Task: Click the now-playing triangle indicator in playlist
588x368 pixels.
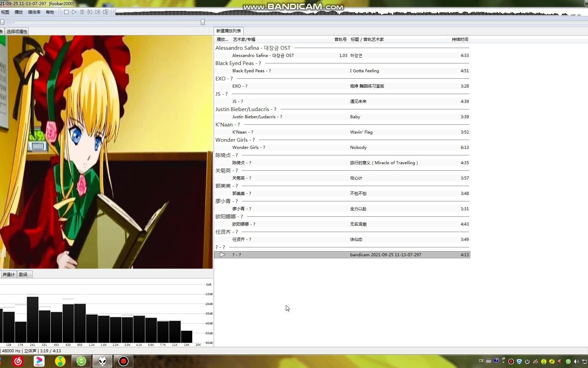Action: pos(222,255)
